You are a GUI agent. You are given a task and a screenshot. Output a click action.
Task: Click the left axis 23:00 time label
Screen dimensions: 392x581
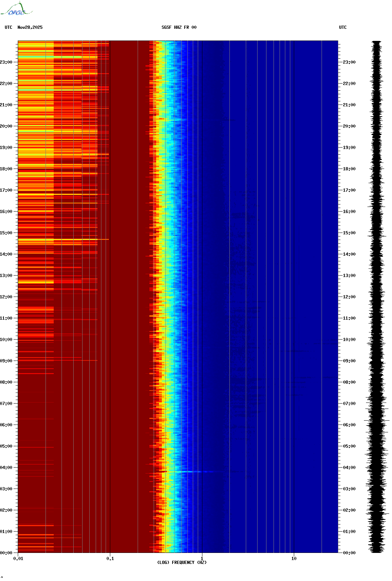click(6, 62)
